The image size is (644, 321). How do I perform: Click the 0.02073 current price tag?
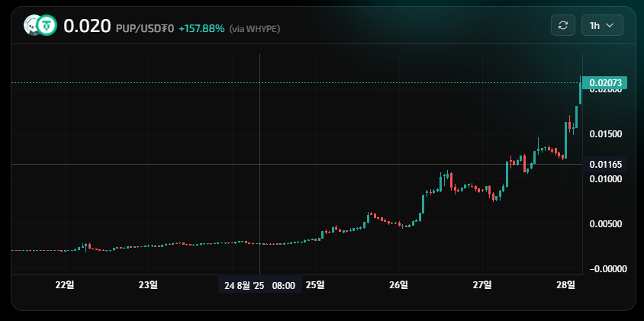tap(605, 83)
